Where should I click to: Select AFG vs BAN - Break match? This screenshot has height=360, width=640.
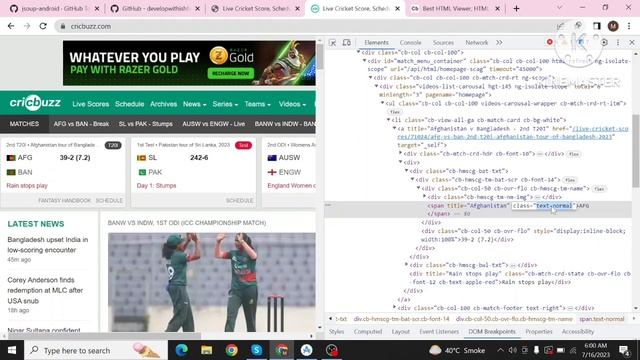(81, 124)
